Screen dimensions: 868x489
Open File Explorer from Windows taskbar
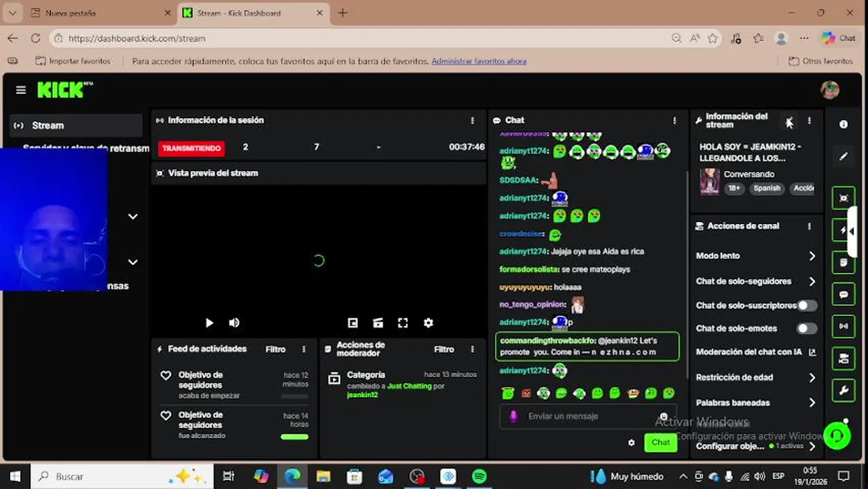point(323,477)
